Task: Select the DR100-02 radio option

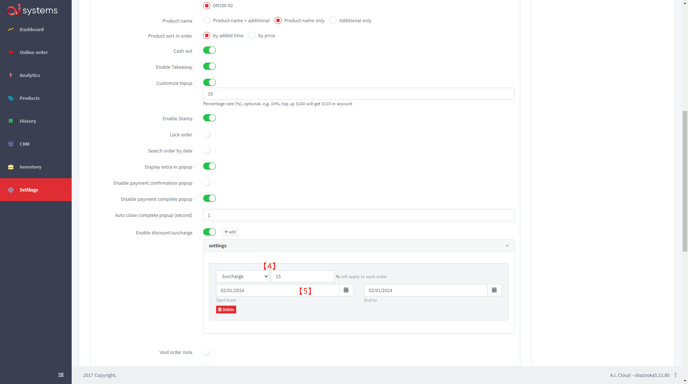Action: pos(207,6)
